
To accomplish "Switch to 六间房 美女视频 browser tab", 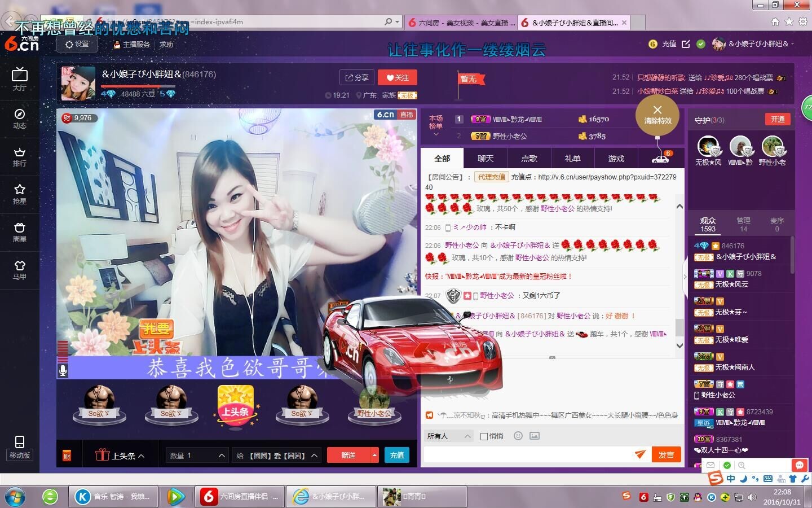I will [x=461, y=23].
